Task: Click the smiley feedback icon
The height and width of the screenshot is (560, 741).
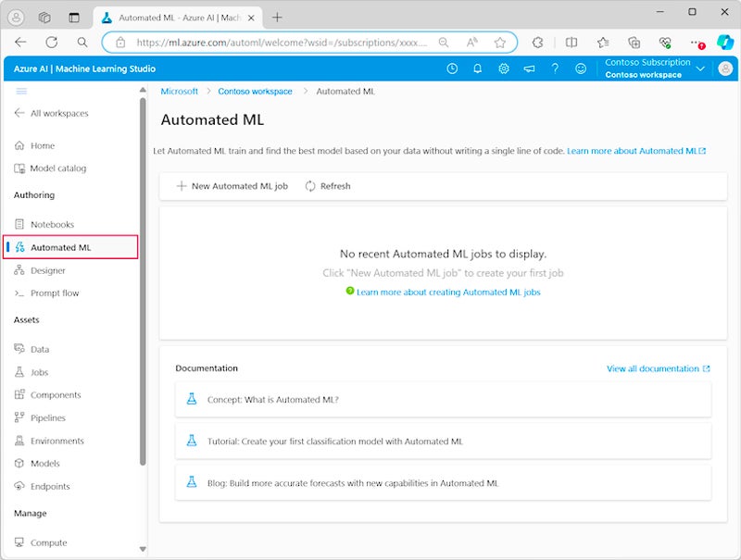Action: point(581,68)
